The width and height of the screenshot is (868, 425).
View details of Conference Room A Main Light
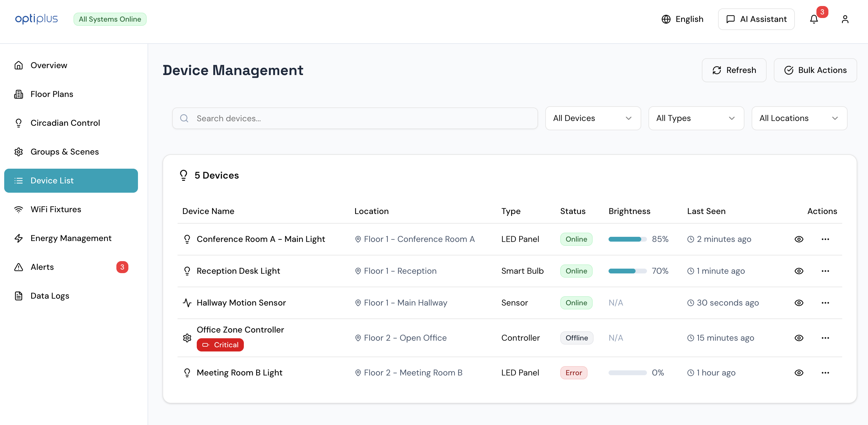click(799, 239)
